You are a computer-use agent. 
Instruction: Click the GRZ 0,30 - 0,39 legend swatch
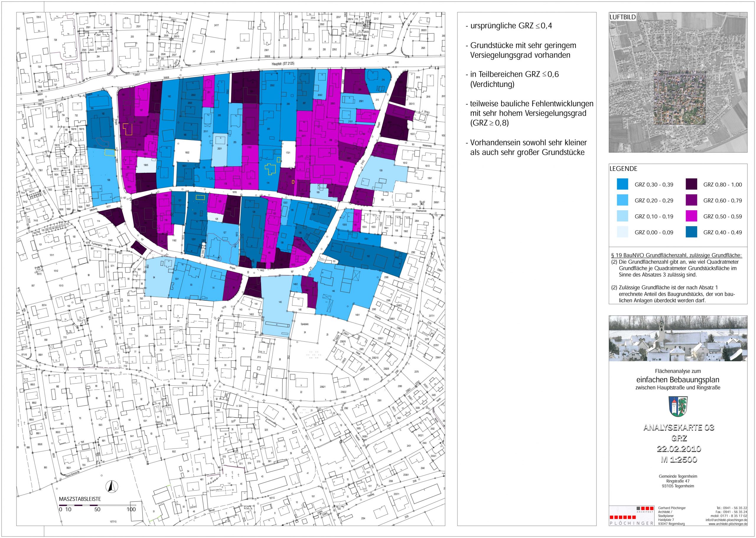623,185
